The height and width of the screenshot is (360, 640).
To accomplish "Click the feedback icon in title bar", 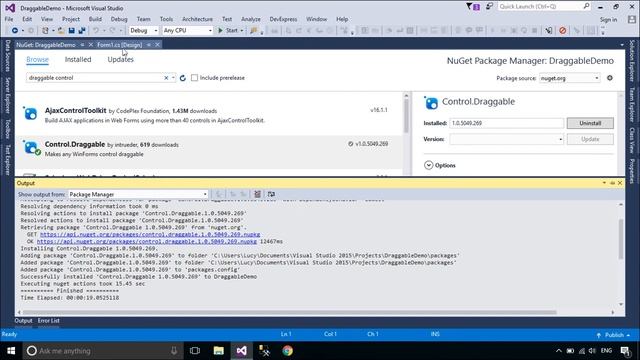I will pos(489,7).
